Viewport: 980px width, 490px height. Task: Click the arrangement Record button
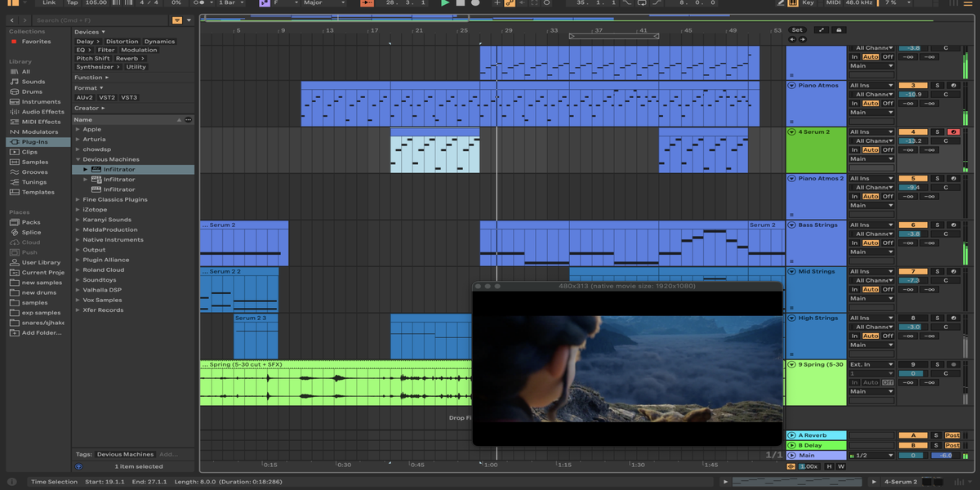click(x=475, y=3)
